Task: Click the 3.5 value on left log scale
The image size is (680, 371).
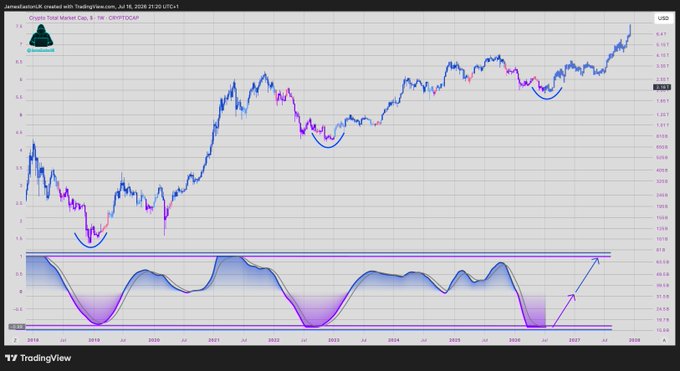Action: [x=20, y=168]
